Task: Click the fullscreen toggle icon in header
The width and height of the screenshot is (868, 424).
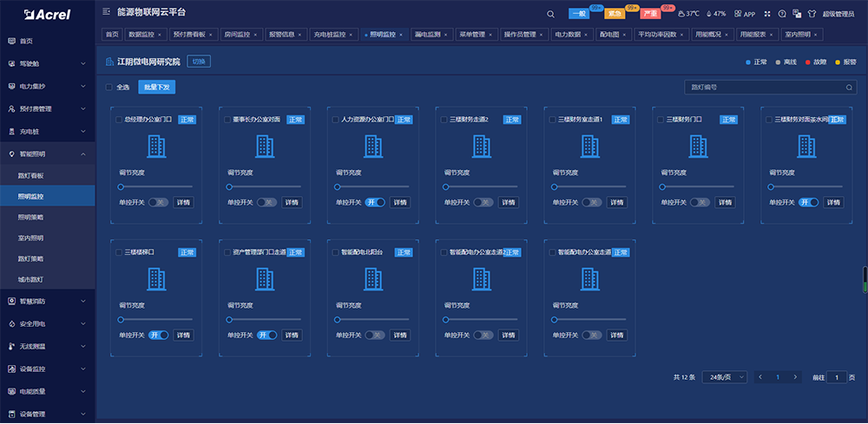Action: tap(769, 14)
